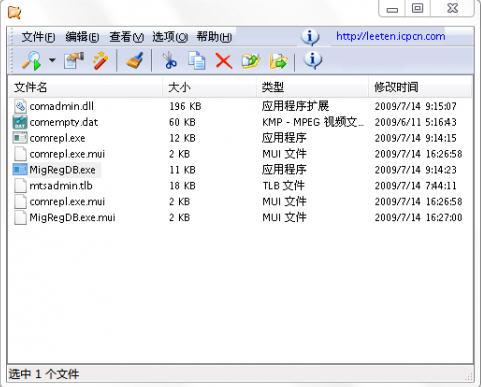481x387 pixels.
Task: Open the 查看(V) menu
Action: click(126, 37)
